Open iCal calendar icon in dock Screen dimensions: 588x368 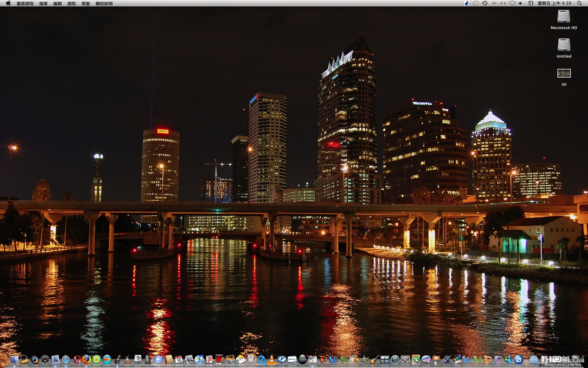coord(179,359)
